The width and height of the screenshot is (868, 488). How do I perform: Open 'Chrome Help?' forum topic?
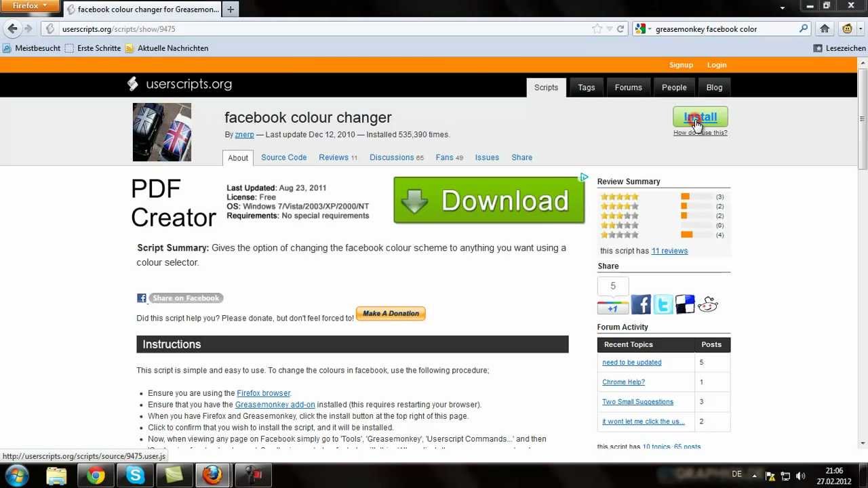click(623, 382)
